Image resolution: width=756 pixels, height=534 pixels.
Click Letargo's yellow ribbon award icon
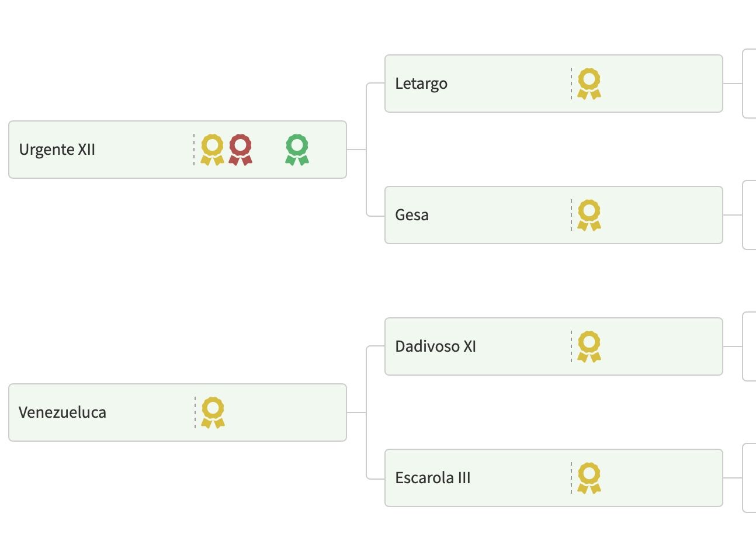pos(589,84)
